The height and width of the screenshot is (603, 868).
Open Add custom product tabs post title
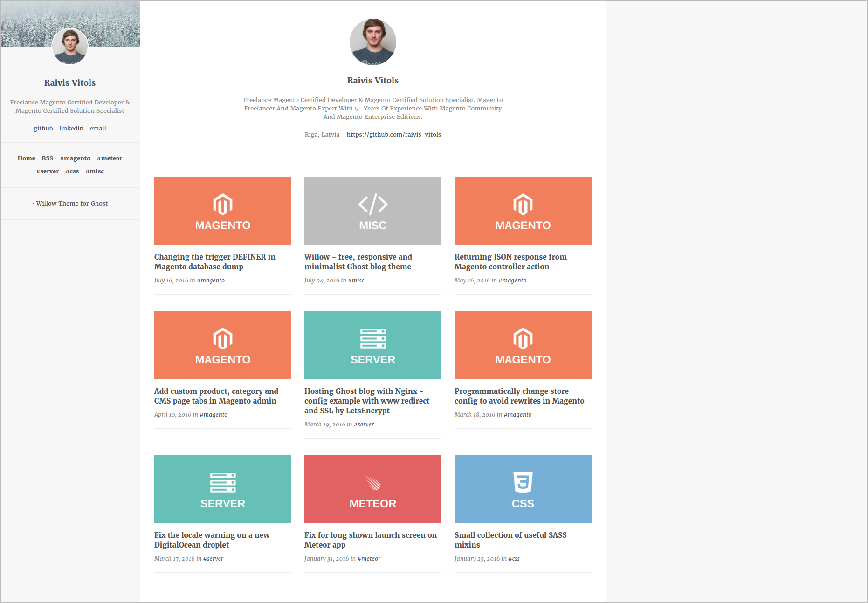tap(216, 396)
